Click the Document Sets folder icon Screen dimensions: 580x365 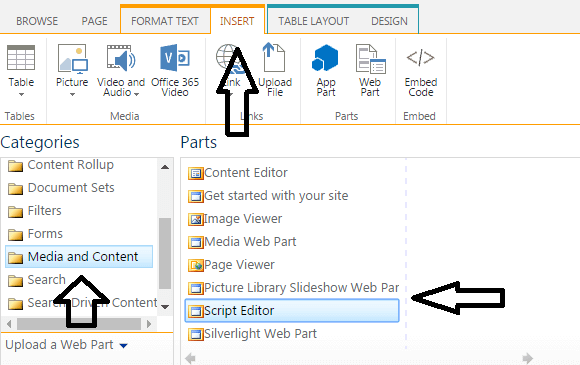[x=15, y=189]
